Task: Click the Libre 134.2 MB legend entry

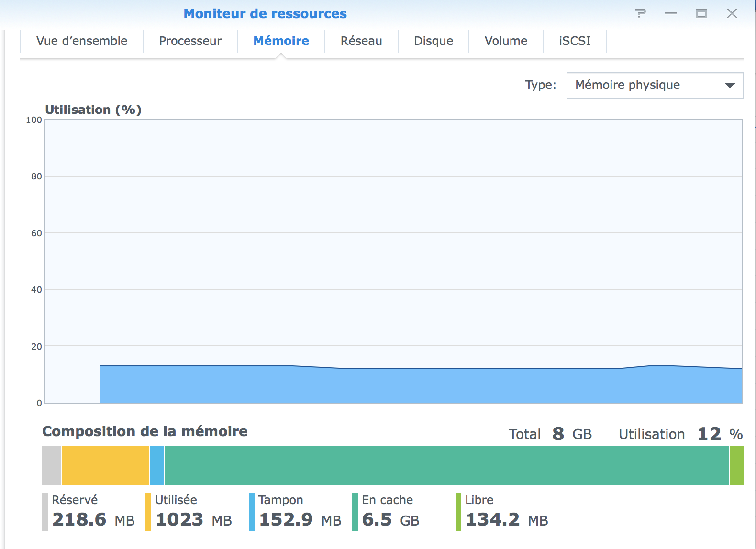Action: [x=506, y=512]
